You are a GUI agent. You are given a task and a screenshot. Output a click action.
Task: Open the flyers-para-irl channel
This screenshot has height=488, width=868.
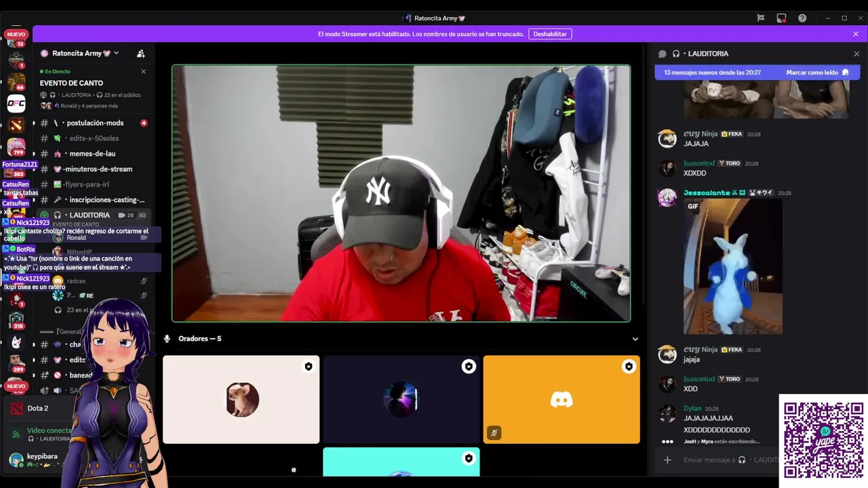(x=94, y=184)
